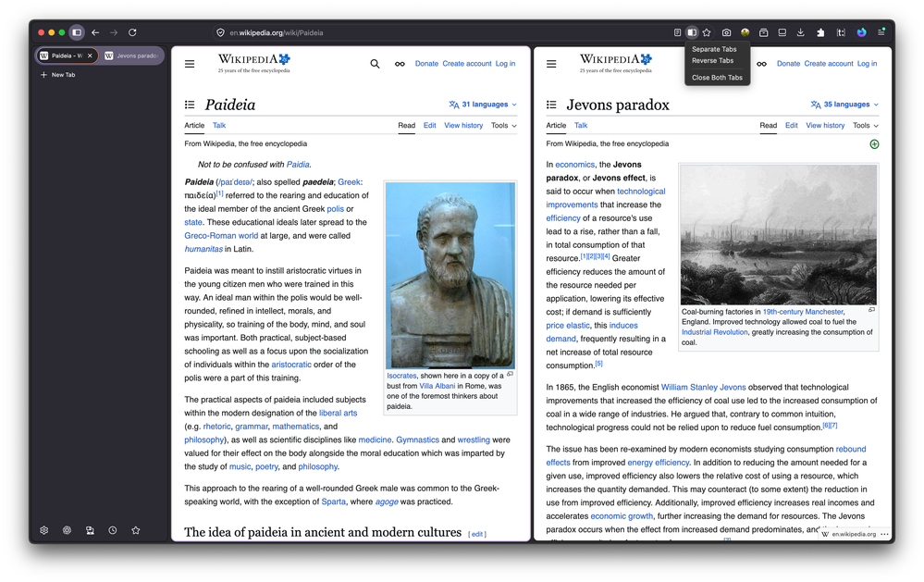Choose Reverse Tabs menu entry
924x582 pixels.
[712, 61]
